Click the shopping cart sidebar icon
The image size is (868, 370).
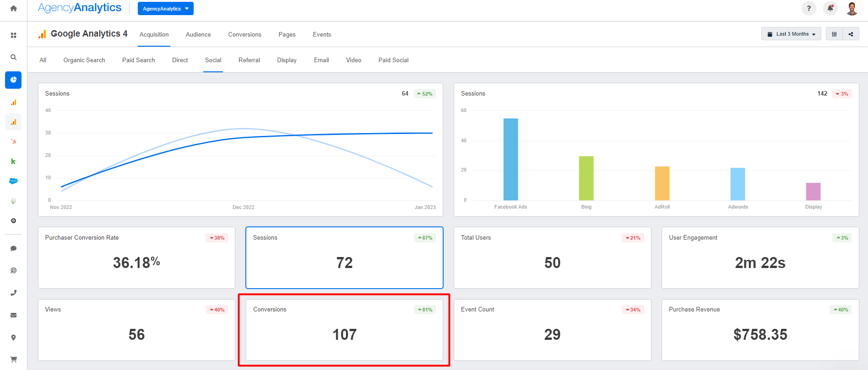13,359
